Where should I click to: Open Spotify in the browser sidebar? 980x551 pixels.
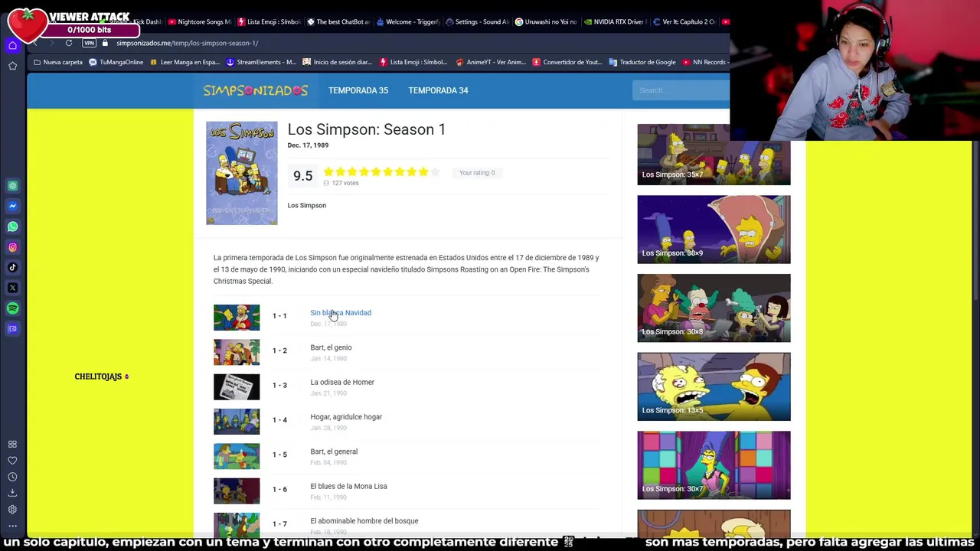coord(12,308)
